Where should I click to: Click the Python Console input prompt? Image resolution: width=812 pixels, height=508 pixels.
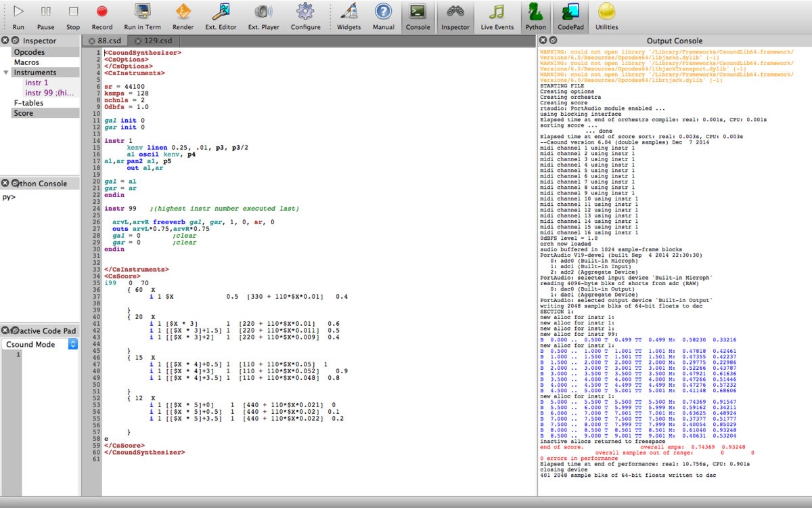41,198
